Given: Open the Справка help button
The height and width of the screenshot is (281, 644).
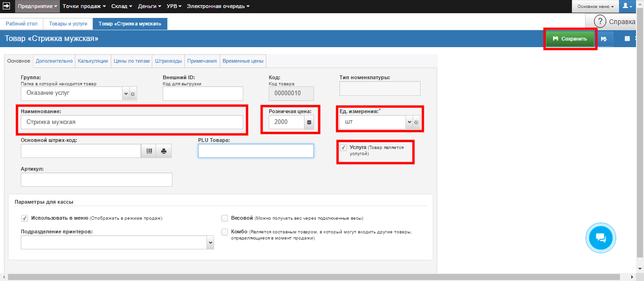Looking at the screenshot, I should coord(615,22).
